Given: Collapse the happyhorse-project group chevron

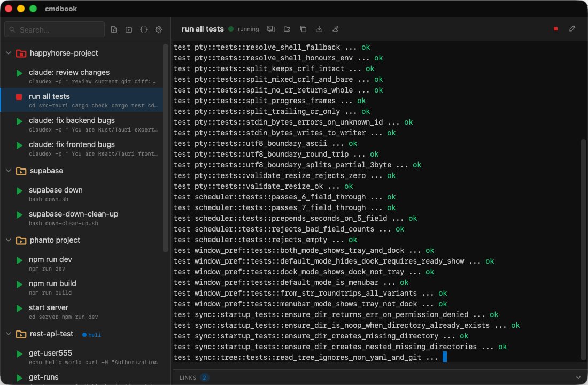Looking at the screenshot, I should click(x=8, y=53).
